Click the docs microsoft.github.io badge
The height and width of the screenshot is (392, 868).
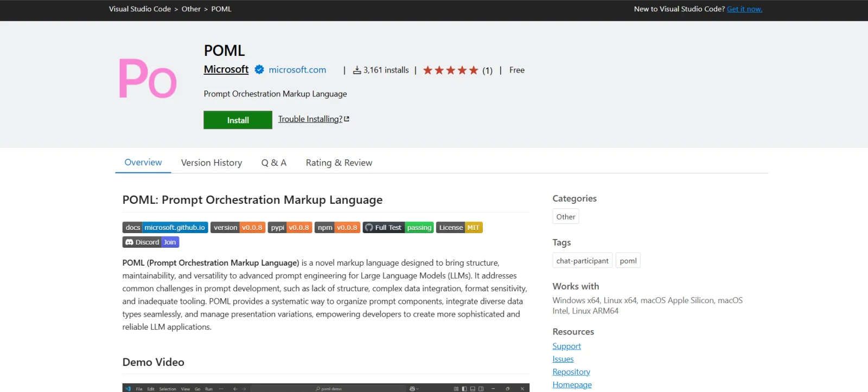[x=165, y=228]
